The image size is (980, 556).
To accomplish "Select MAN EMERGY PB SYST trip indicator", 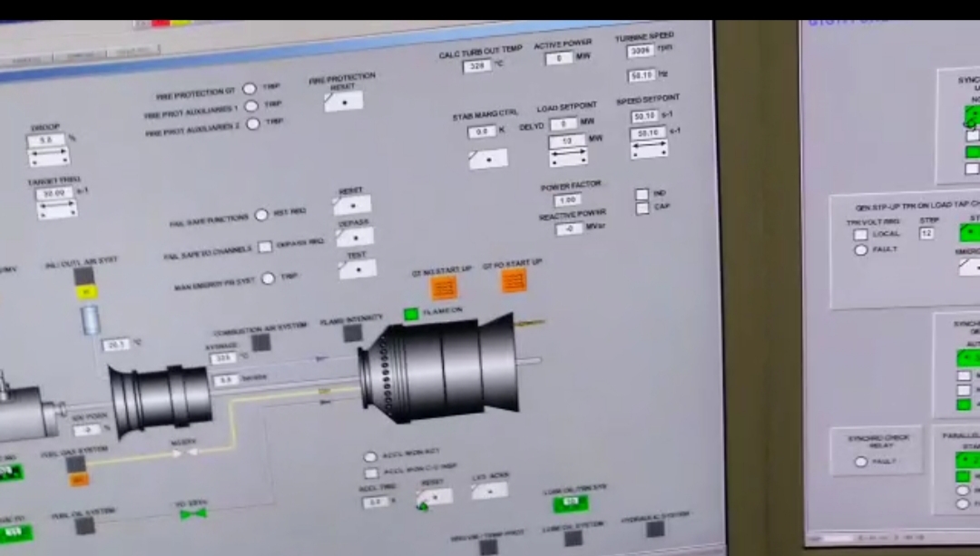I will 268,278.
